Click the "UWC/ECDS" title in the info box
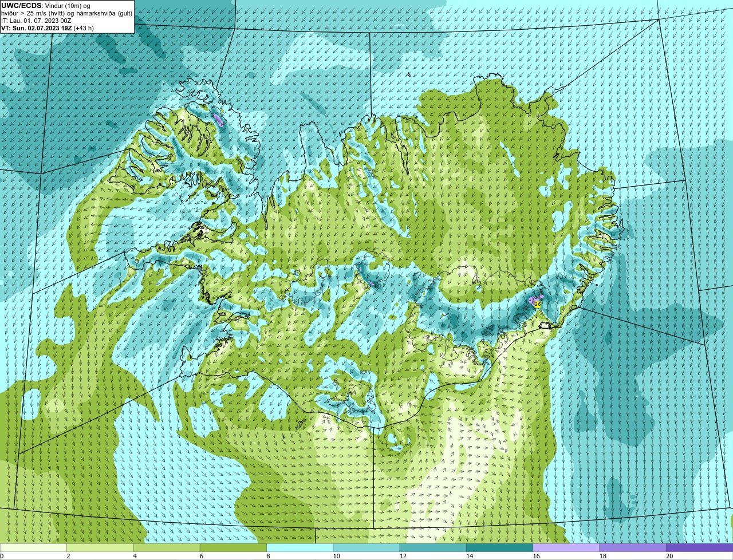The height and width of the screenshot is (560, 733). pyautogui.click(x=21, y=5)
